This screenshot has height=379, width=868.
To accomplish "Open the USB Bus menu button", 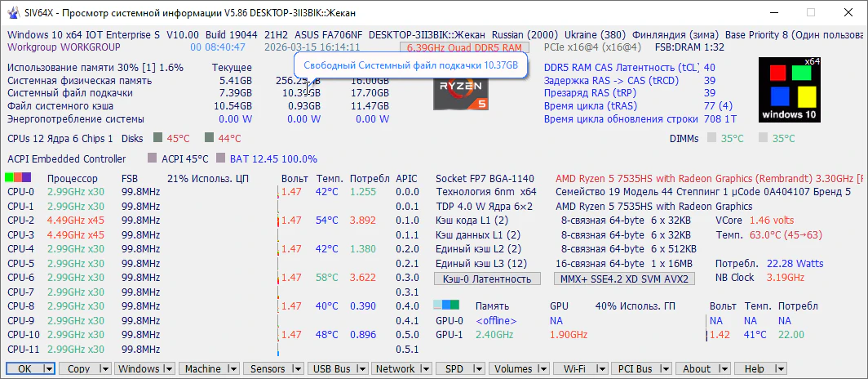I will pyautogui.click(x=333, y=369).
